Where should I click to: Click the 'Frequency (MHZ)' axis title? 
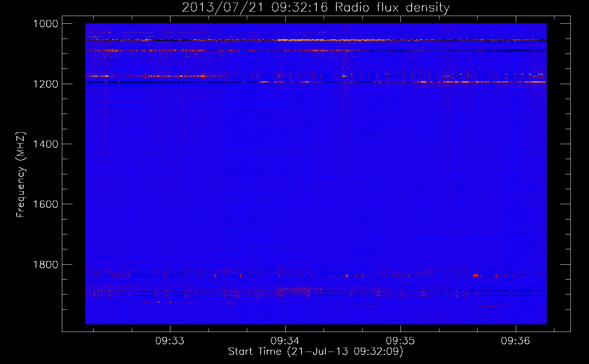click(21, 175)
